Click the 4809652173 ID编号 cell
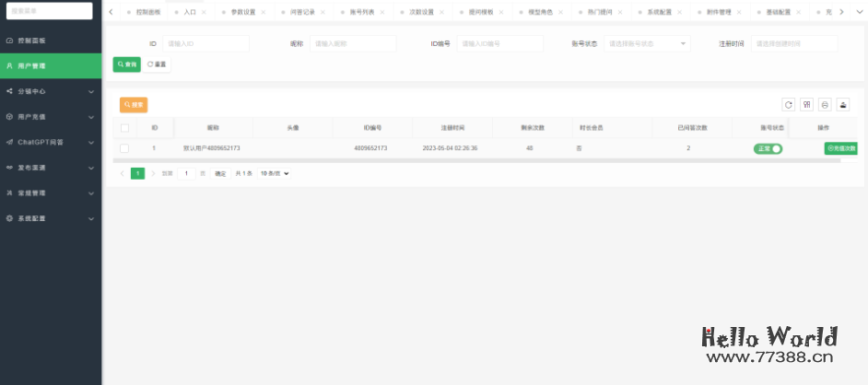Image resolution: width=868 pixels, height=385 pixels. coord(370,148)
